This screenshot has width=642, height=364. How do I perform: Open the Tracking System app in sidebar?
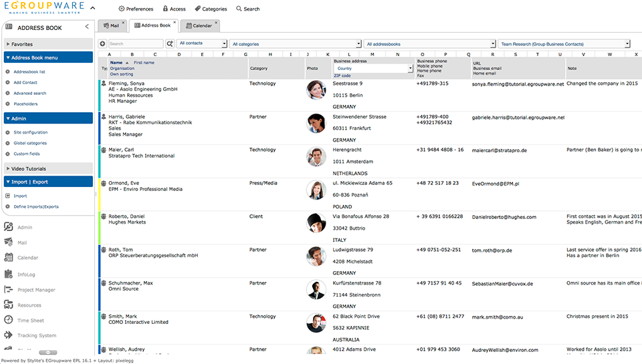click(x=30, y=335)
